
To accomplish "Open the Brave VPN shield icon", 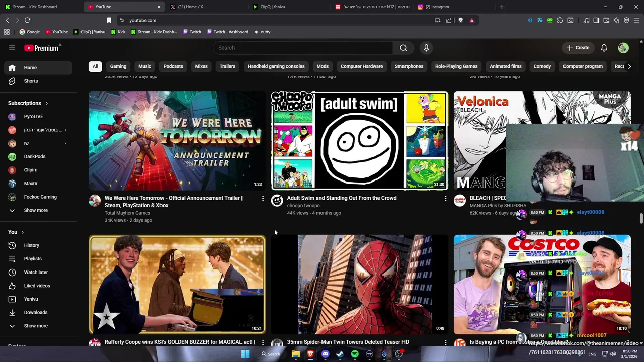I will (x=626, y=20).
